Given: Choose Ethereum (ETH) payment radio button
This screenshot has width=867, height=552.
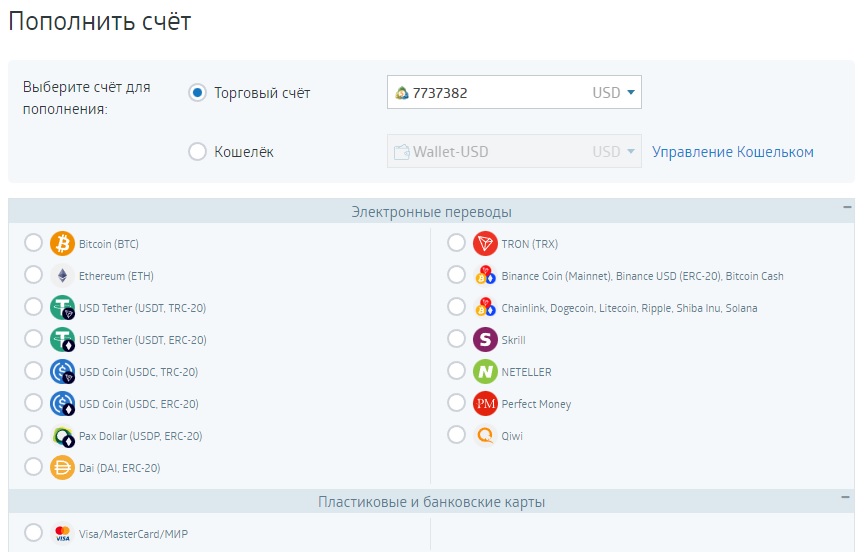Looking at the screenshot, I should [x=33, y=274].
